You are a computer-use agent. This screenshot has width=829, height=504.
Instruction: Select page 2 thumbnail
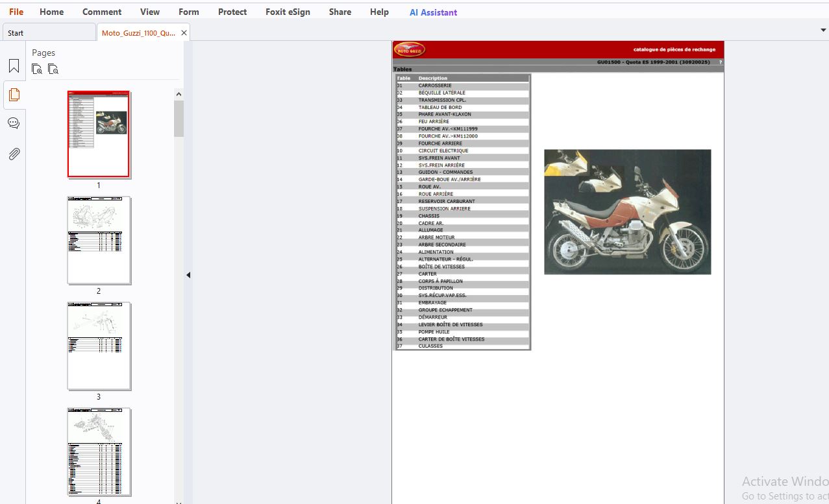99,240
